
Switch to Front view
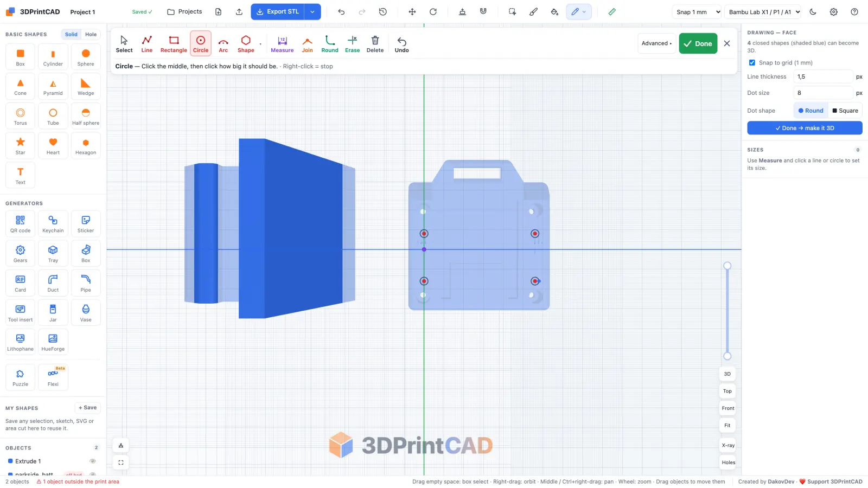727,408
